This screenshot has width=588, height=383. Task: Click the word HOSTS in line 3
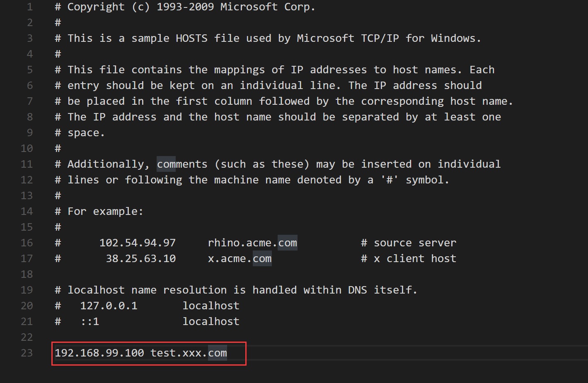click(191, 39)
